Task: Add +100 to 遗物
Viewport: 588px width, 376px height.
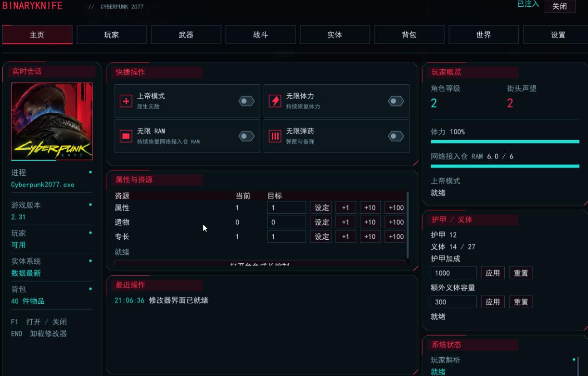Action: (x=395, y=222)
